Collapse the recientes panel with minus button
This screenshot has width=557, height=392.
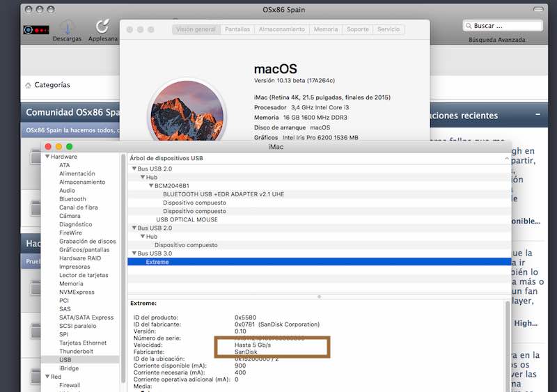[x=538, y=114]
